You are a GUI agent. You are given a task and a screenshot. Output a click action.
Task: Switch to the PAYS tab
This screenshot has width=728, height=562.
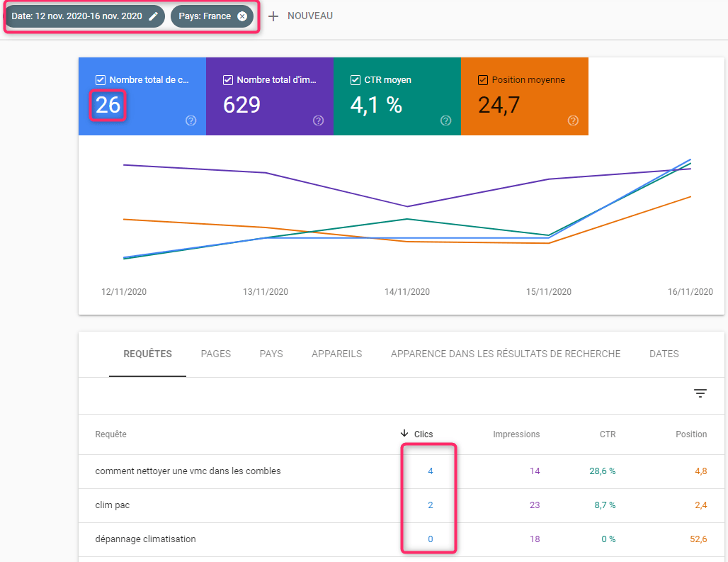coord(271,354)
